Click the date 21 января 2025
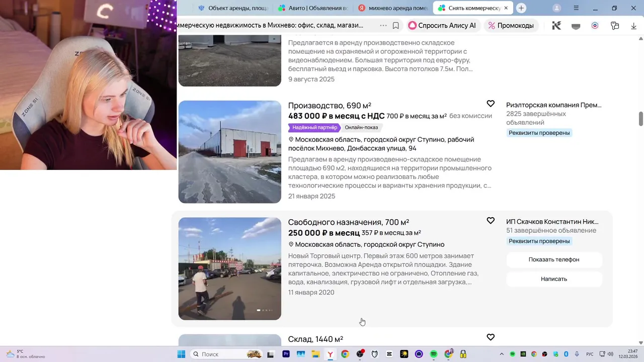 (311, 196)
